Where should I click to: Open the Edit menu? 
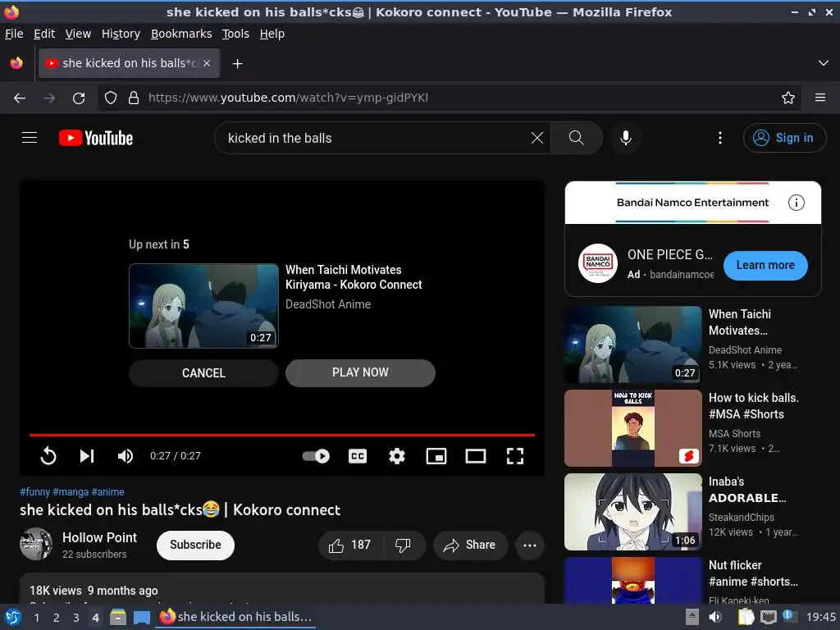(x=44, y=34)
